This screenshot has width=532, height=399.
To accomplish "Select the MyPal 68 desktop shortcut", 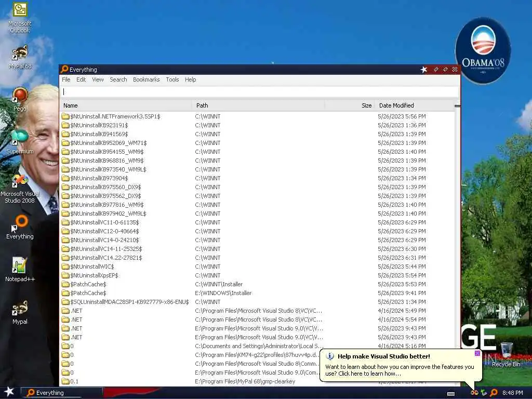I will pos(20,57).
